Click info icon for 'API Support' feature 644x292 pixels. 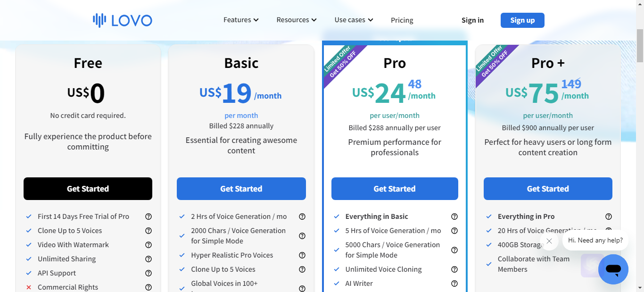coord(149,273)
